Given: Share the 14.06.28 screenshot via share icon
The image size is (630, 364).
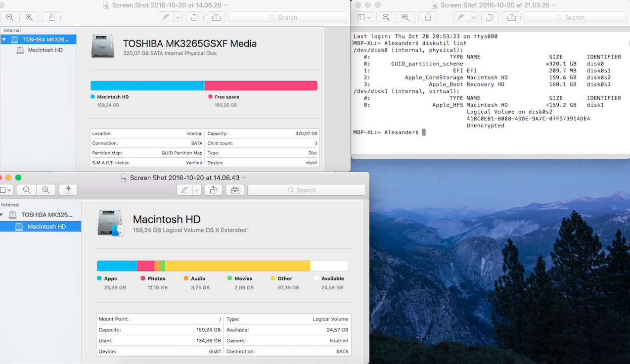Looking at the screenshot, I should pos(51,17).
